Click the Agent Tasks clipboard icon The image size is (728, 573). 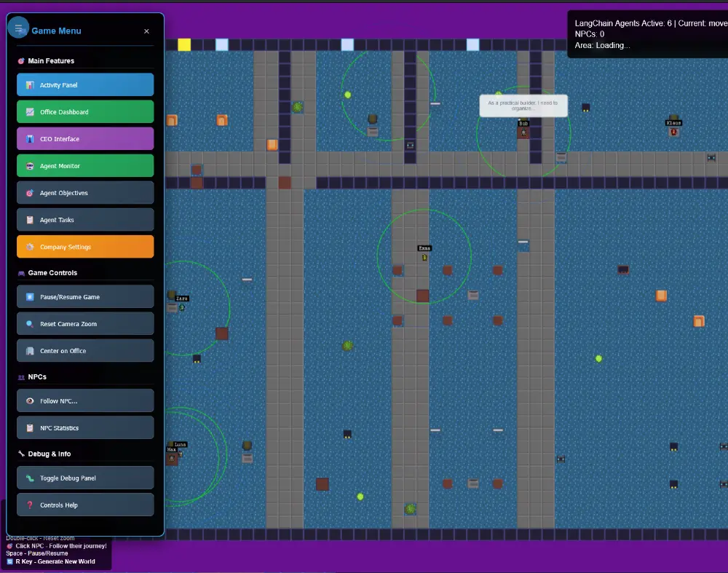point(30,220)
